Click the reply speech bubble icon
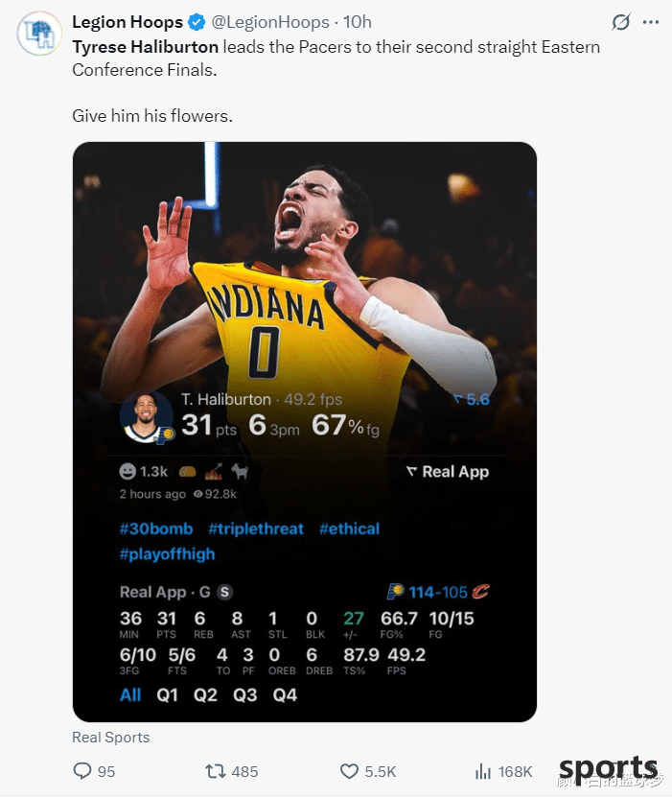672x798 pixels. click(81, 771)
